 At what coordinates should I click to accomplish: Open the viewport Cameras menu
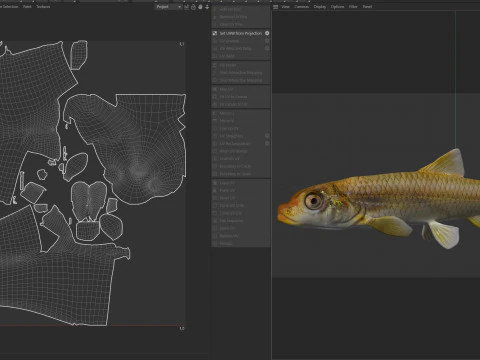[301, 7]
